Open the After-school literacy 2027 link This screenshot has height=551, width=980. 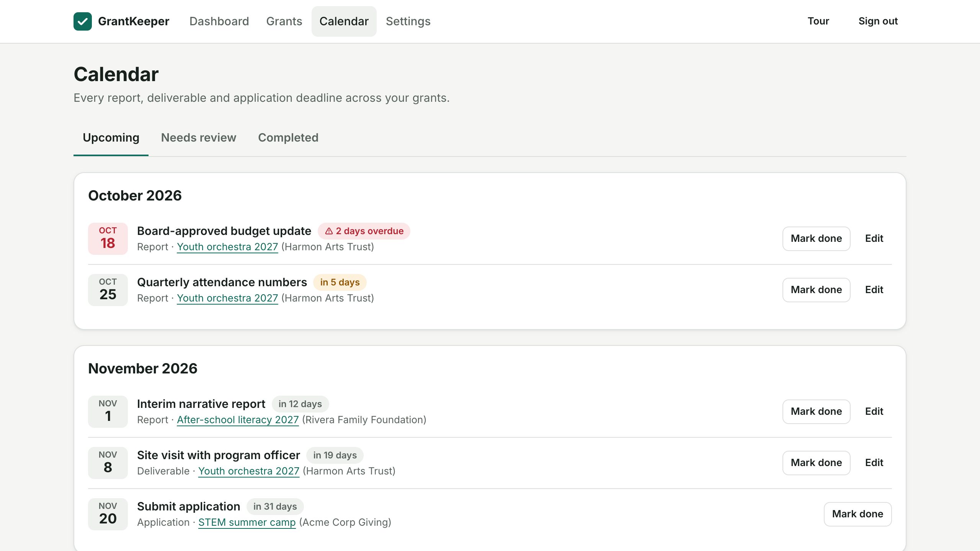click(238, 420)
